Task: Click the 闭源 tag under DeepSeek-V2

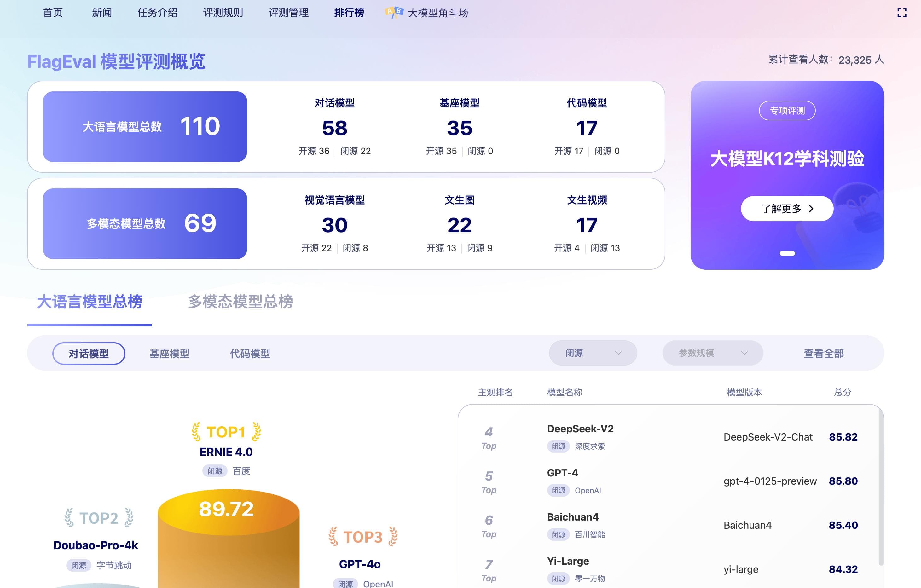Action: point(559,446)
